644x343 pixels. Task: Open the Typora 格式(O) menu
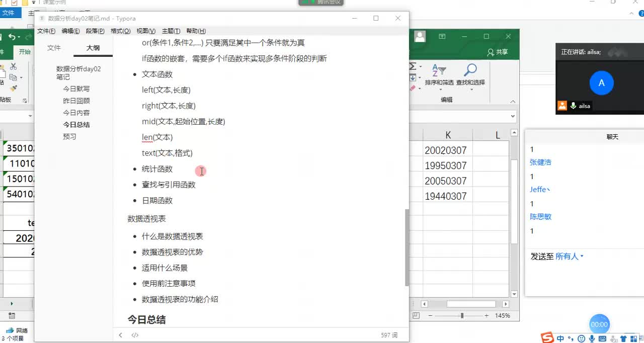pyautogui.click(x=120, y=31)
